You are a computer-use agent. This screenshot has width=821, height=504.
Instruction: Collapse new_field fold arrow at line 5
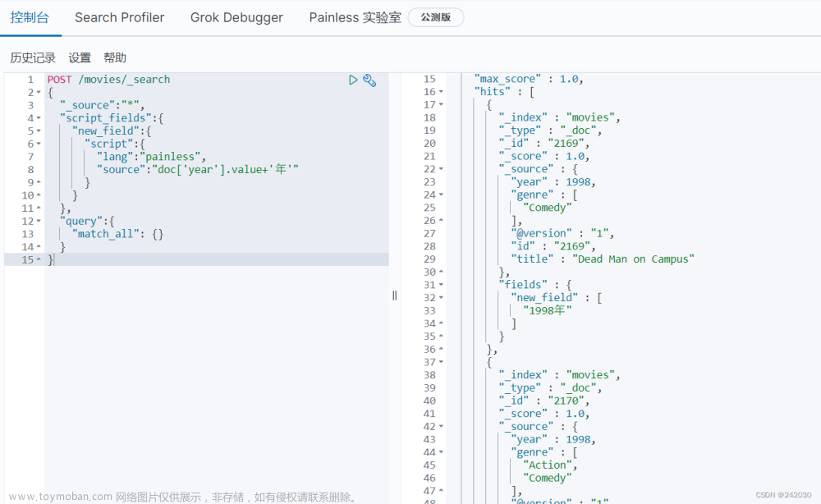tap(39, 131)
